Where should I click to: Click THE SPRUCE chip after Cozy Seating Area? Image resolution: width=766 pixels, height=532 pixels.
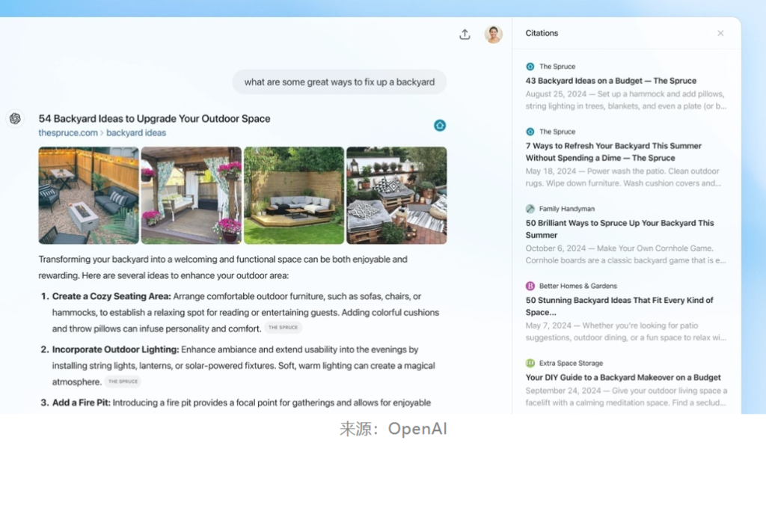coord(284,328)
